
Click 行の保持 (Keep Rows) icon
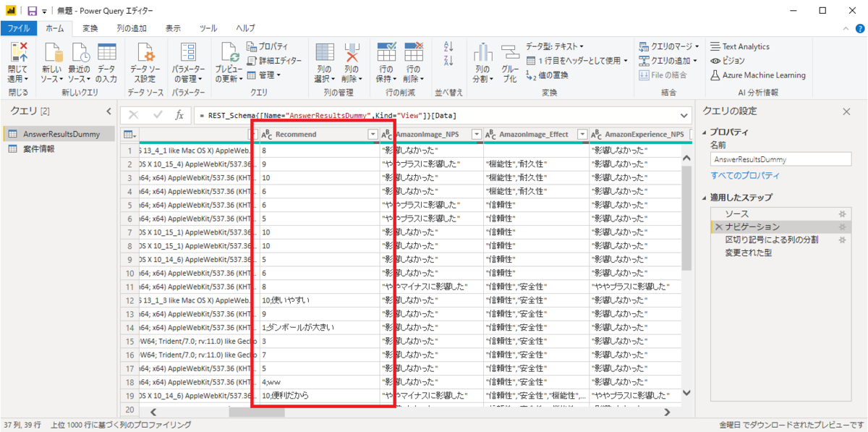[387, 52]
